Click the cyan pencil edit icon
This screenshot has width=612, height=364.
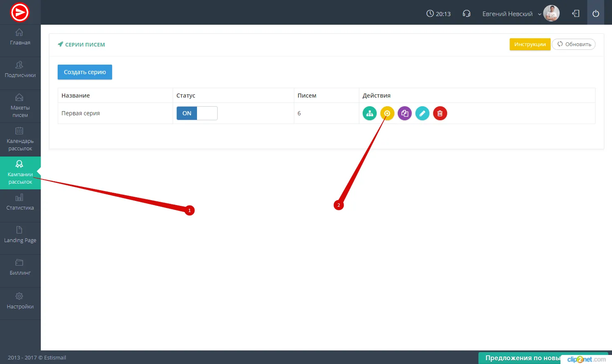point(422,113)
